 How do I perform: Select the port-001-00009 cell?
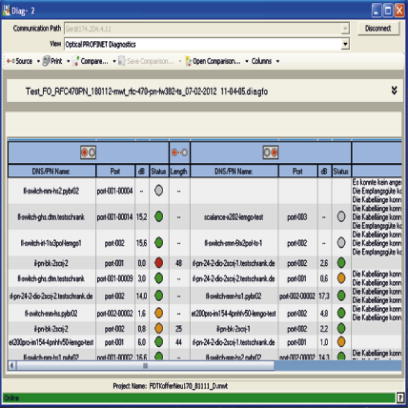click(115, 278)
